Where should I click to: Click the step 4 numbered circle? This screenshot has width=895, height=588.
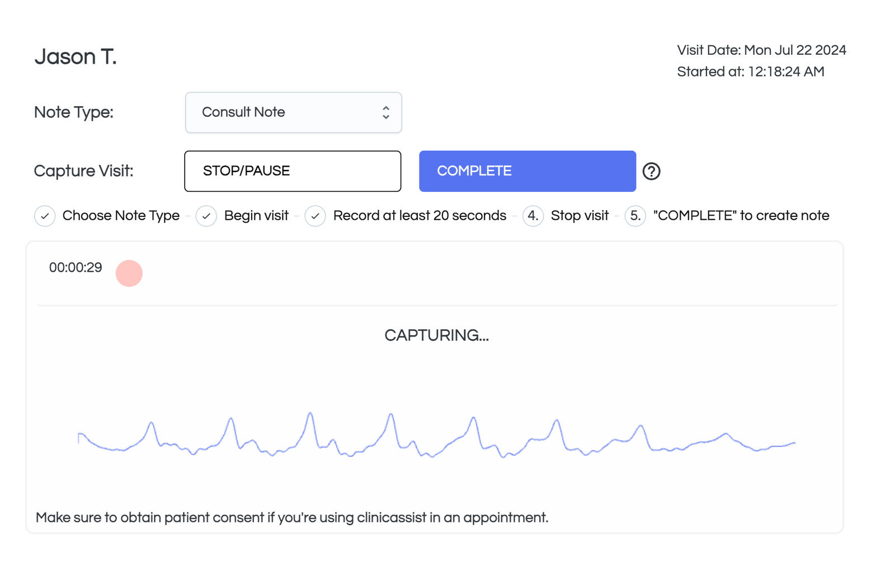click(x=533, y=216)
